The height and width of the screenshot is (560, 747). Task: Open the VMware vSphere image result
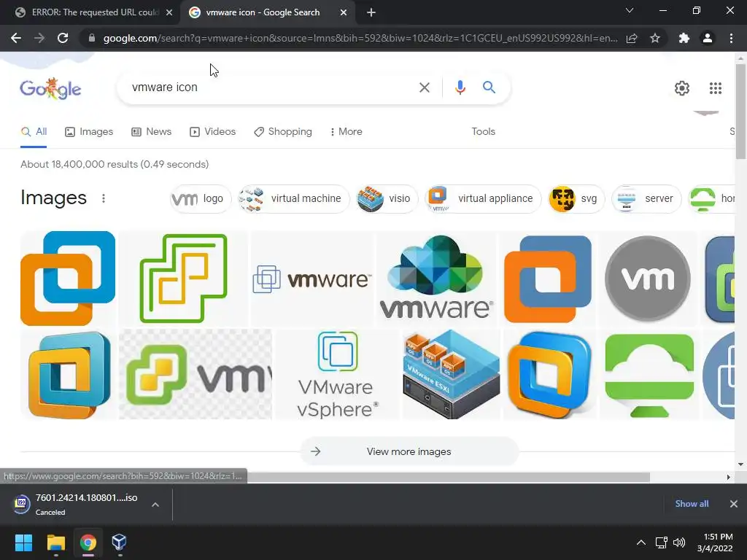click(337, 375)
